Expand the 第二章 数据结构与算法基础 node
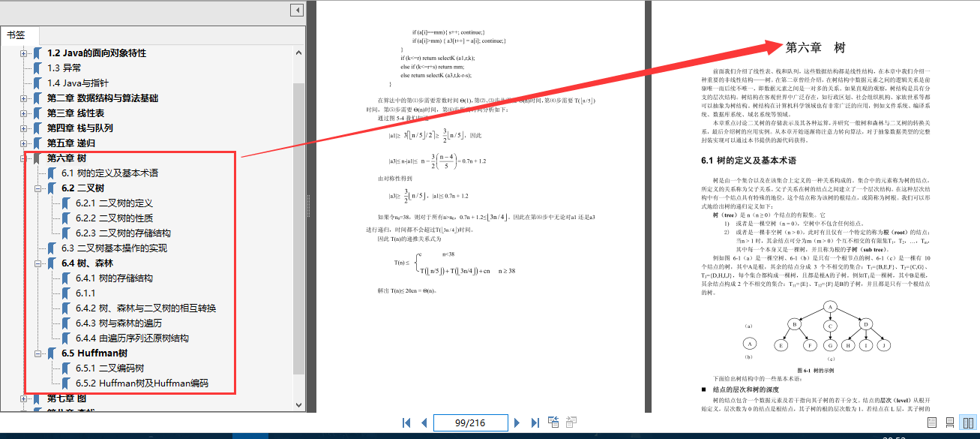 pyautogui.click(x=24, y=98)
